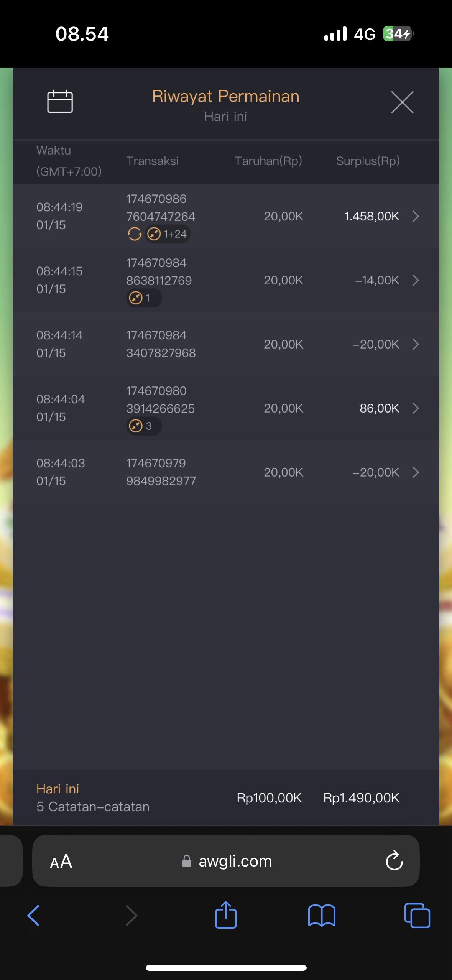Open the Safari share sheet
452x980 pixels.
click(x=226, y=915)
